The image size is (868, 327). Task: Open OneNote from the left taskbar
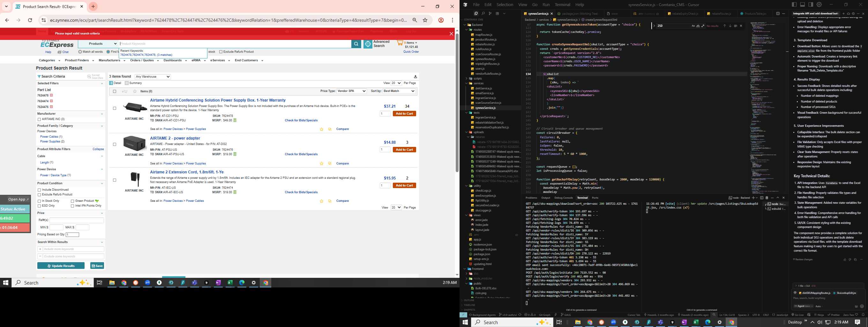(x=218, y=283)
